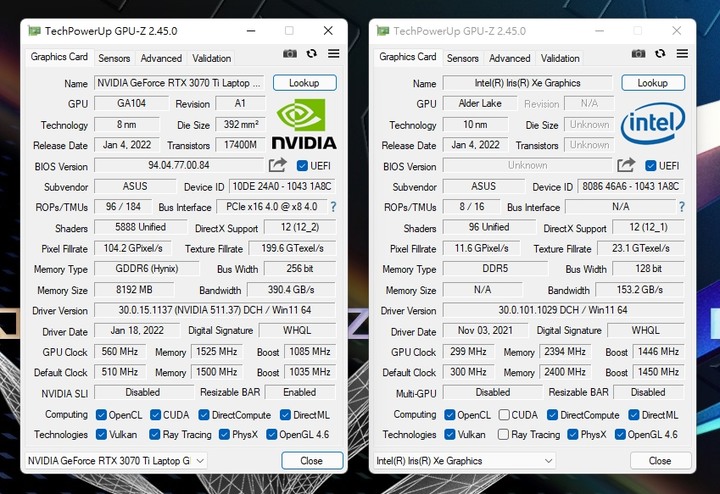The image size is (720, 494).
Task: Click the camera icon in the Intel GPU-Z window
Action: [638, 54]
